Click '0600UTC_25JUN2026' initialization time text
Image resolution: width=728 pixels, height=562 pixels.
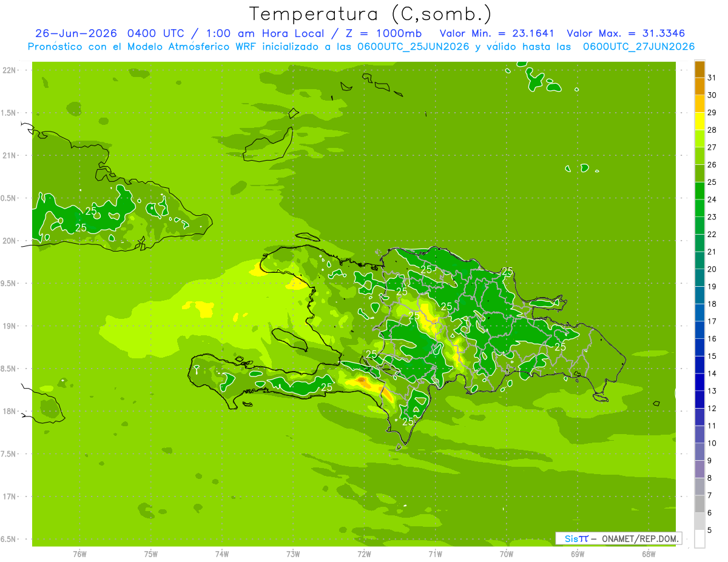click(x=413, y=47)
